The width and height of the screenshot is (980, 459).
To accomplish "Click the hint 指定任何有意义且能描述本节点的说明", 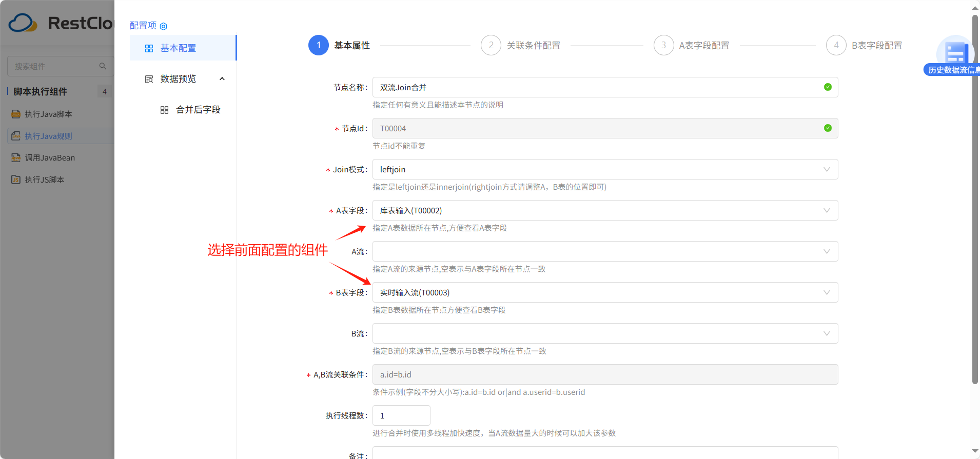I will coord(438,105).
